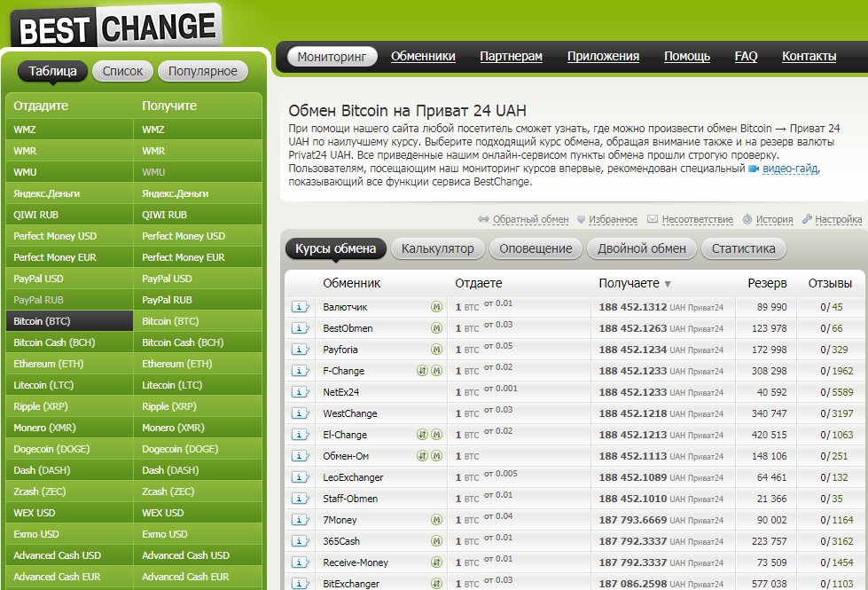Viewport: 868px width, 590px height.
Task: Open the Настройка link
Action: [x=838, y=219]
